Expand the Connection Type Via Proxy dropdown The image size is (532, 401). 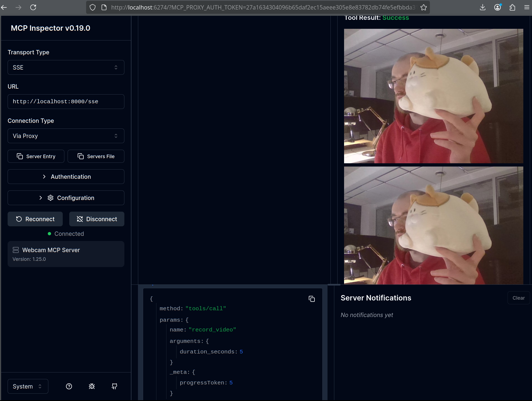66,136
